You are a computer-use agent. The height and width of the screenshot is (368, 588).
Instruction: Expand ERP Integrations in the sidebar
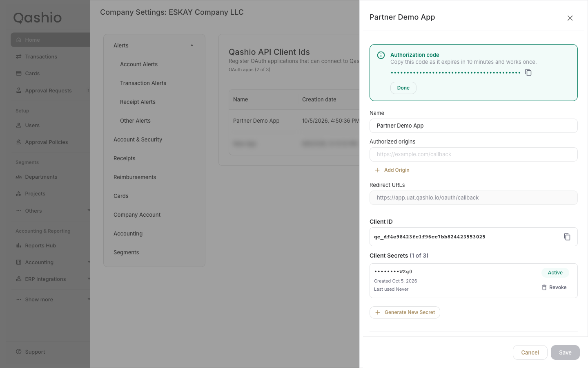88,279
